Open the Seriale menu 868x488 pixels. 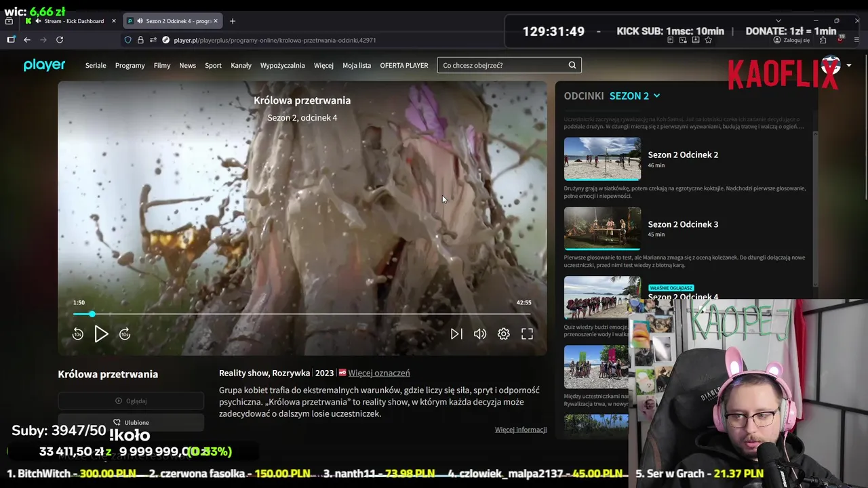pos(96,66)
